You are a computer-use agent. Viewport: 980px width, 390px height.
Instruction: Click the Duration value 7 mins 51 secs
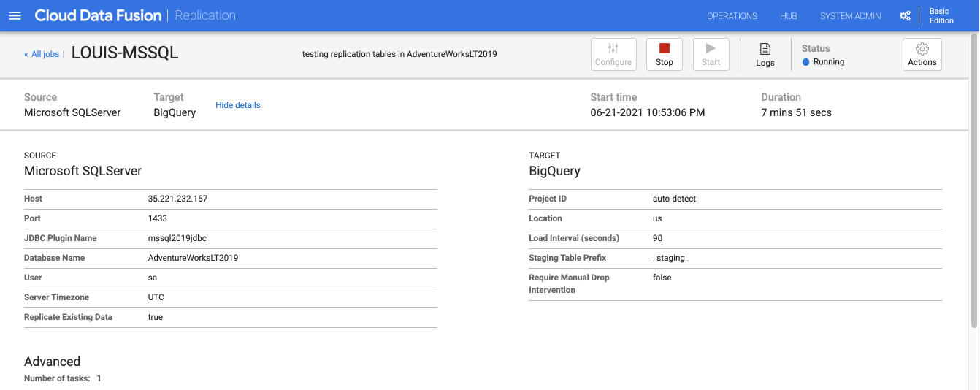click(x=796, y=112)
